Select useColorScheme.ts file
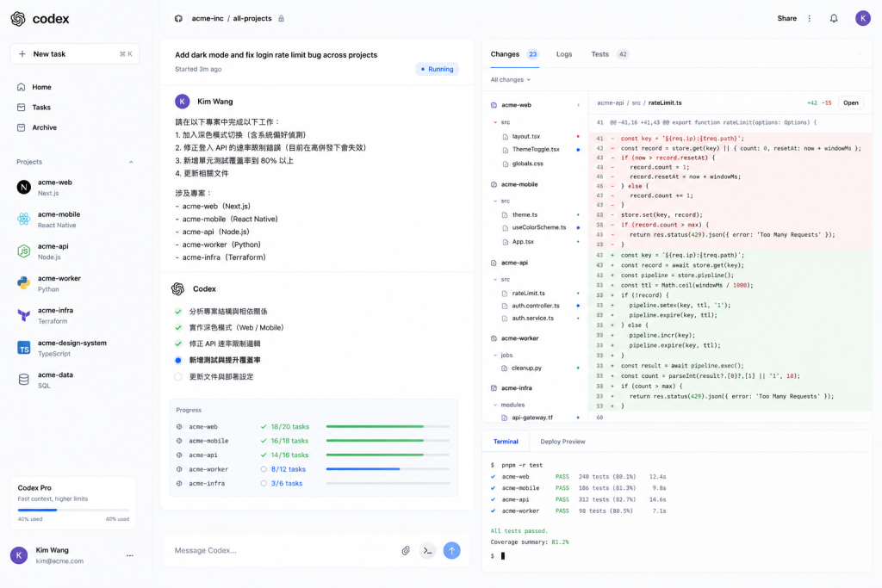 point(541,227)
